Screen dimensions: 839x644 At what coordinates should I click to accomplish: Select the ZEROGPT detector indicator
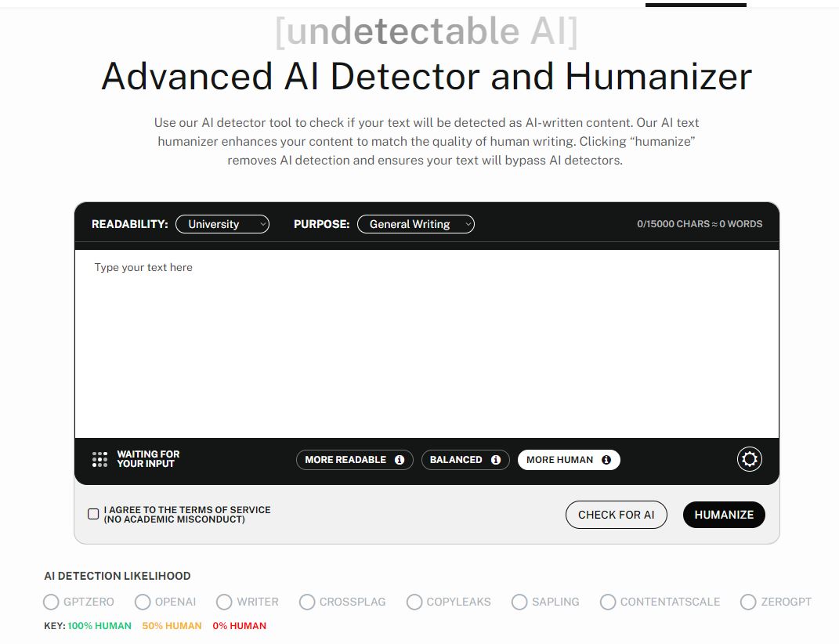pyautogui.click(x=747, y=602)
